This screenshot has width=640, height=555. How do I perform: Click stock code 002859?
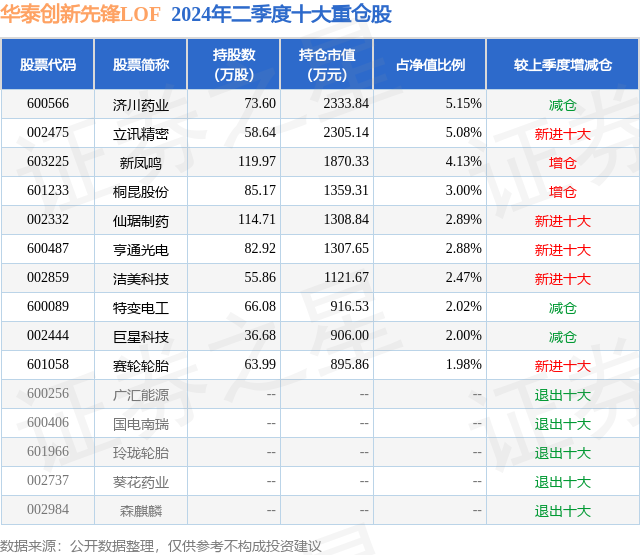click(48, 278)
